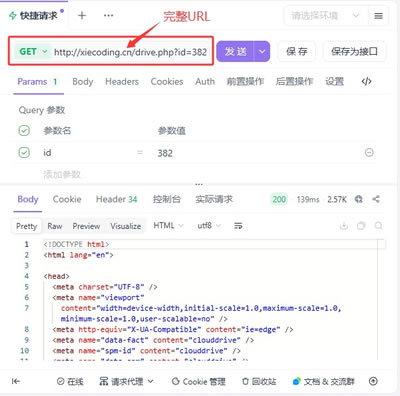Click the panel resize handle dots
The height and width of the screenshot is (396, 400).
199,184
